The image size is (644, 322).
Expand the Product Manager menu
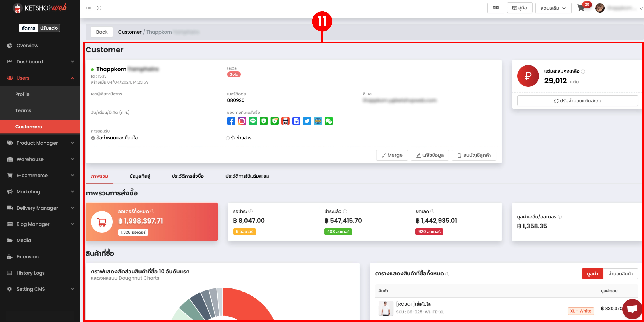40,143
